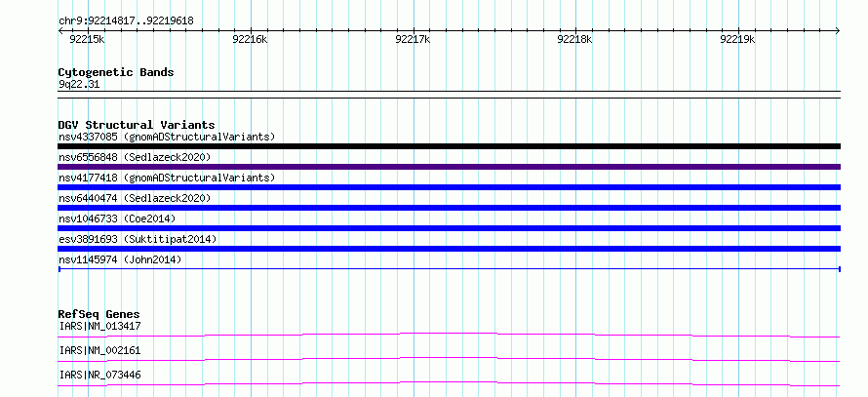Click the 9q22.31 band label
This screenshot has width=868, height=397.
pos(79,85)
